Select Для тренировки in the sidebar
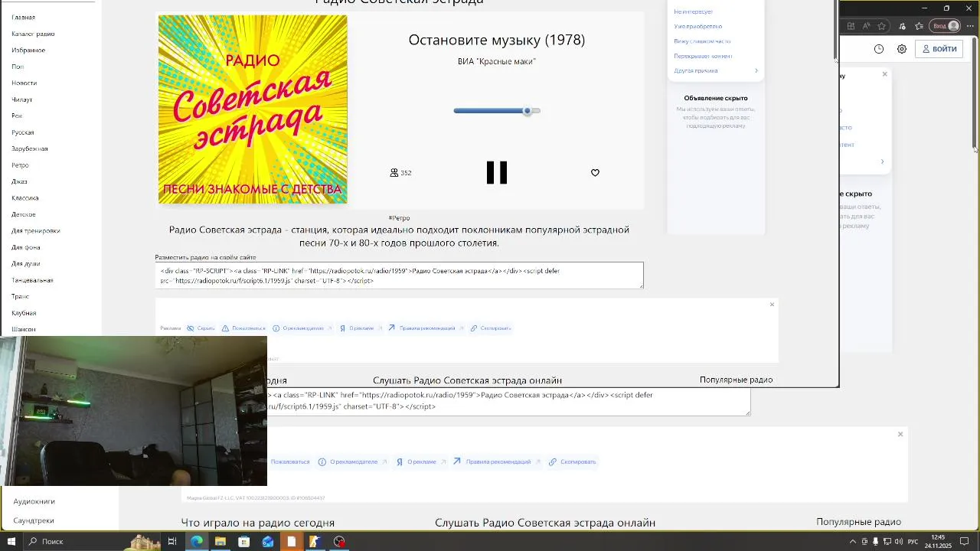 (x=36, y=230)
